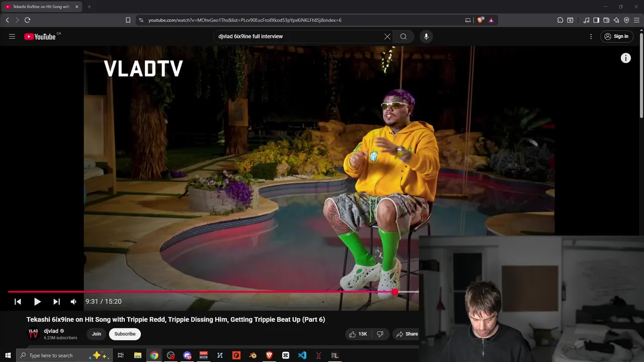Share the video

pos(407,334)
